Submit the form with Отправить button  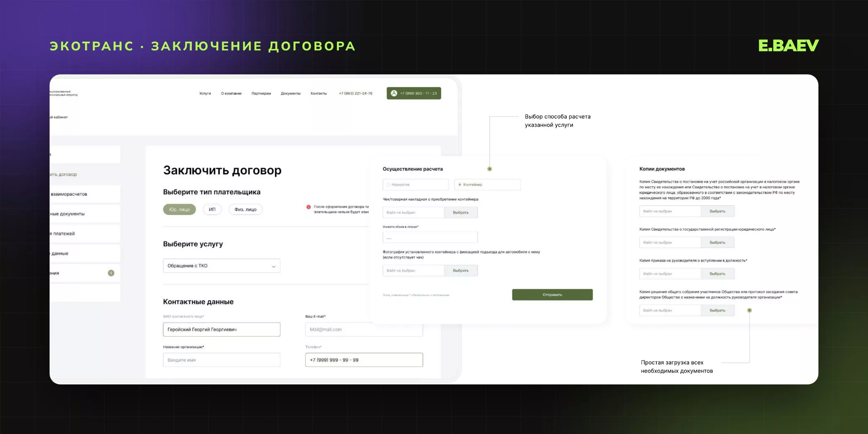click(552, 295)
